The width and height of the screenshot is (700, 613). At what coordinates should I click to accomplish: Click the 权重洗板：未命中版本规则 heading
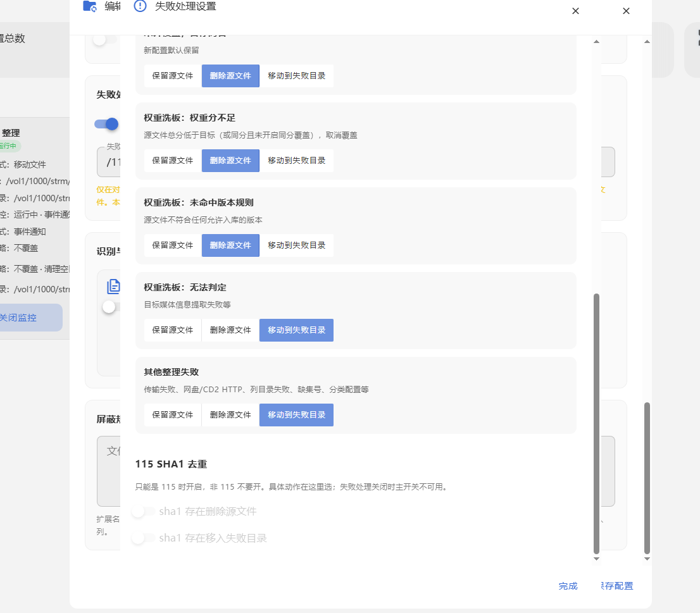199,202
